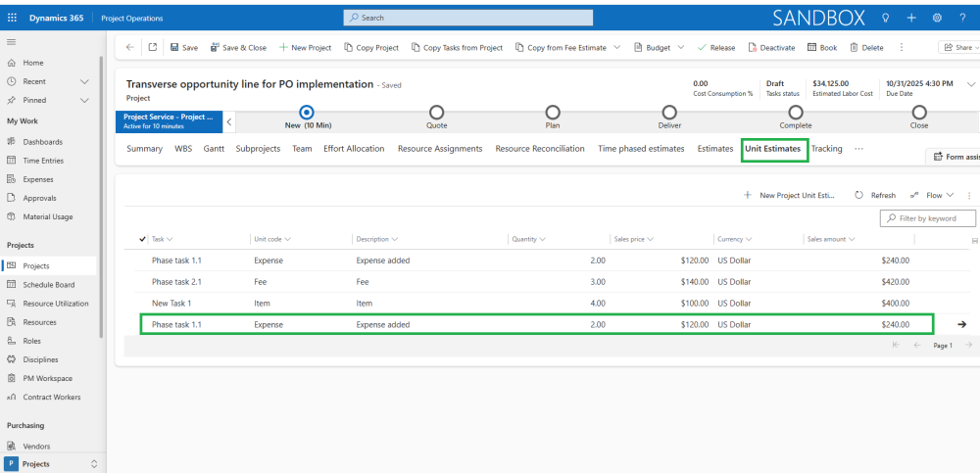Click the back arrow in command bar
Screen dimensions: 980x473
tap(130, 47)
